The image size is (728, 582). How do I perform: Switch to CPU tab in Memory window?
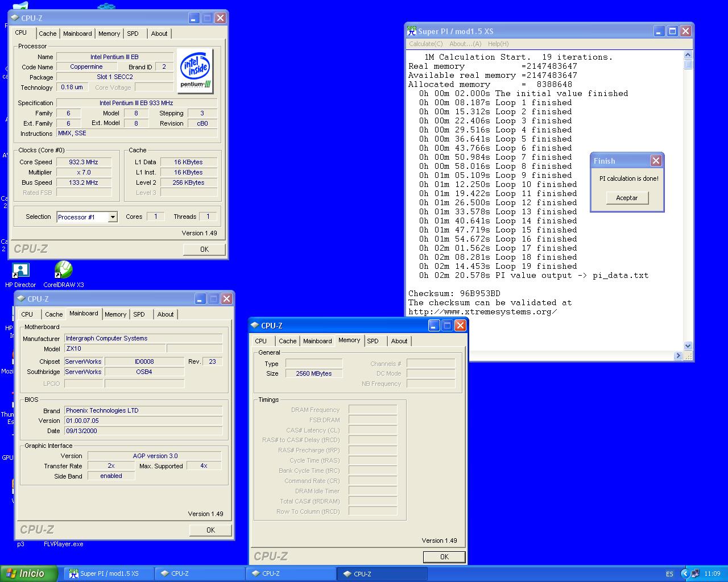[261, 341]
